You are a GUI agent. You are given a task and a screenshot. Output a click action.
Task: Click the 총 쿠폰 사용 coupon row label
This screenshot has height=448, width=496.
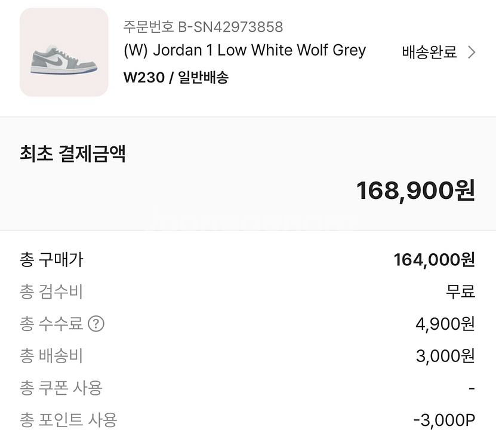[x=61, y=388]
